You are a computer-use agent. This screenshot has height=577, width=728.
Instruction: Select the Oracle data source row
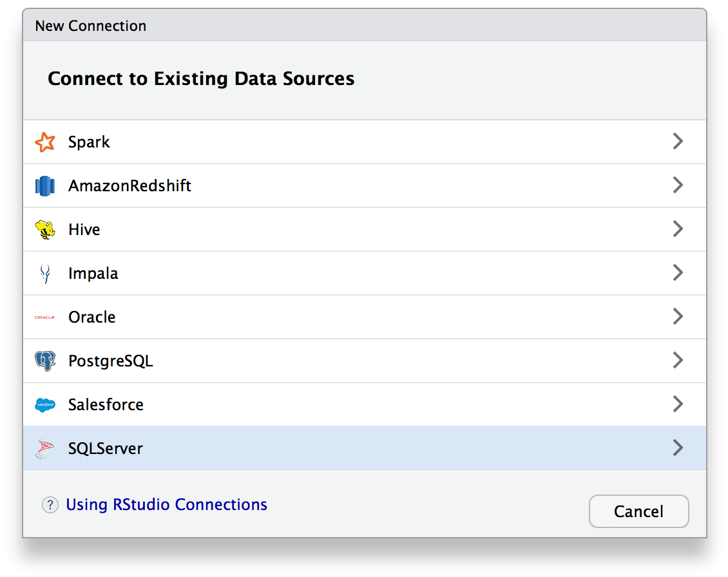pyautogui.click(x=322, y=317)
